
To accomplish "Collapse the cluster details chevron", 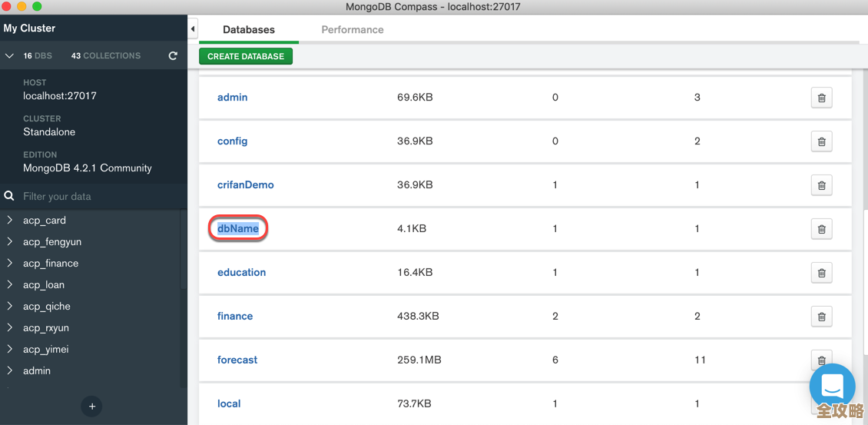I will pos(9,56).
